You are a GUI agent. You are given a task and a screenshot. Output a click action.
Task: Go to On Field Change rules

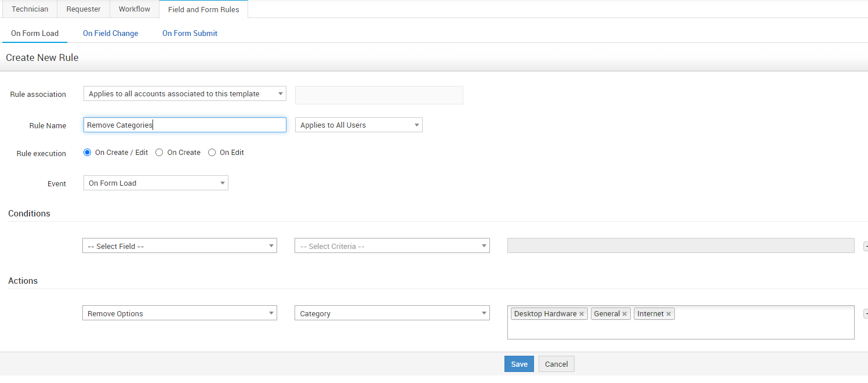(110, 33)
